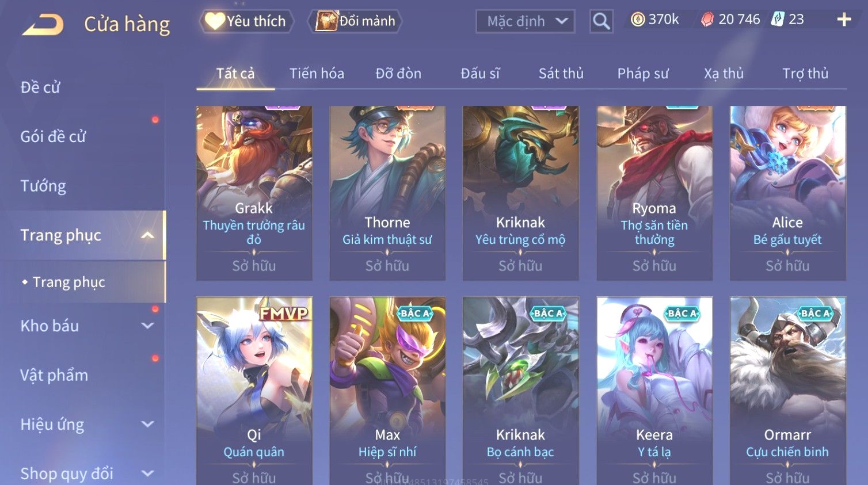
Task: Open the Gói đề cử sidebar item
Action: tap(53, 137)
